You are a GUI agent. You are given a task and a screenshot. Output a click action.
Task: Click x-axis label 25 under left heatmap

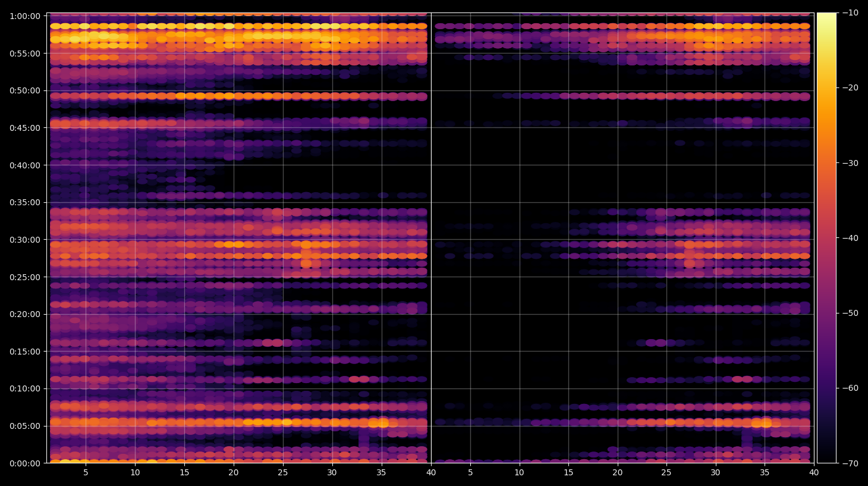(x=283, y=473)
